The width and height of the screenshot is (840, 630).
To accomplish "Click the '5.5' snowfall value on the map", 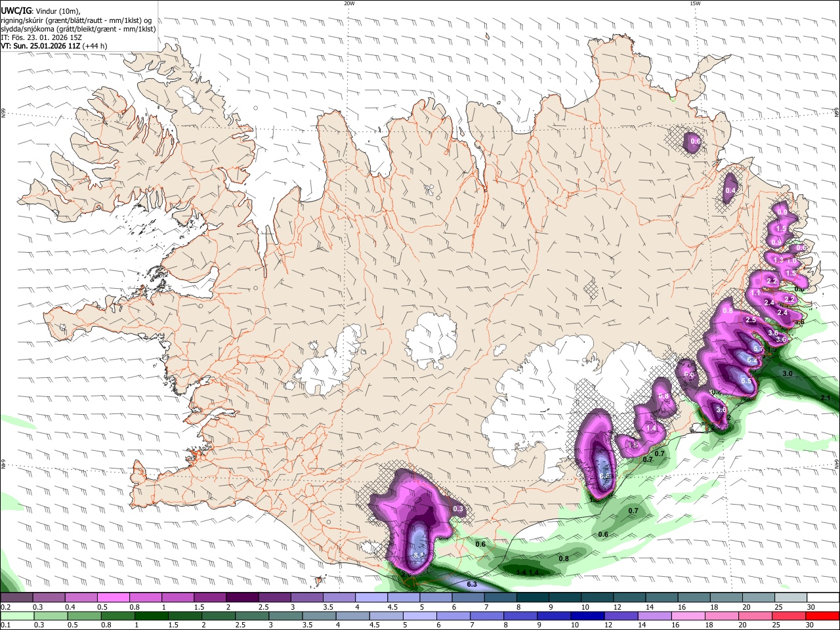I will [x=746, y=381].
